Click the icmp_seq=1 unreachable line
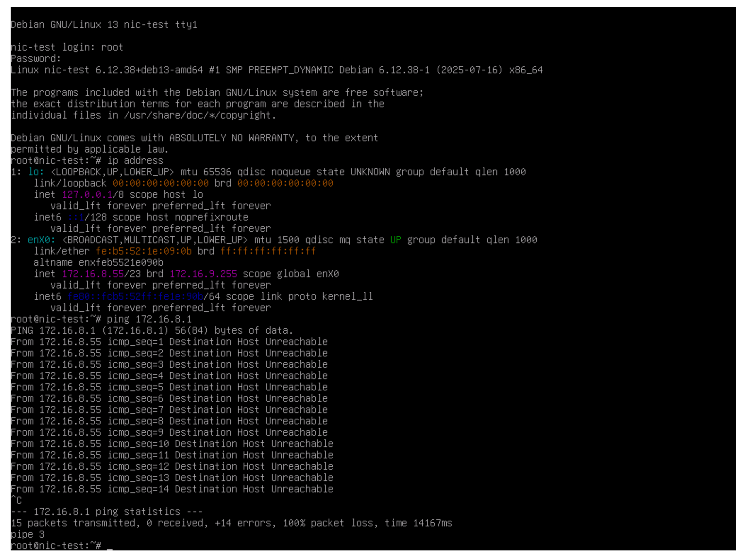Viewport: 745px width, 560px height. [169, 342]
